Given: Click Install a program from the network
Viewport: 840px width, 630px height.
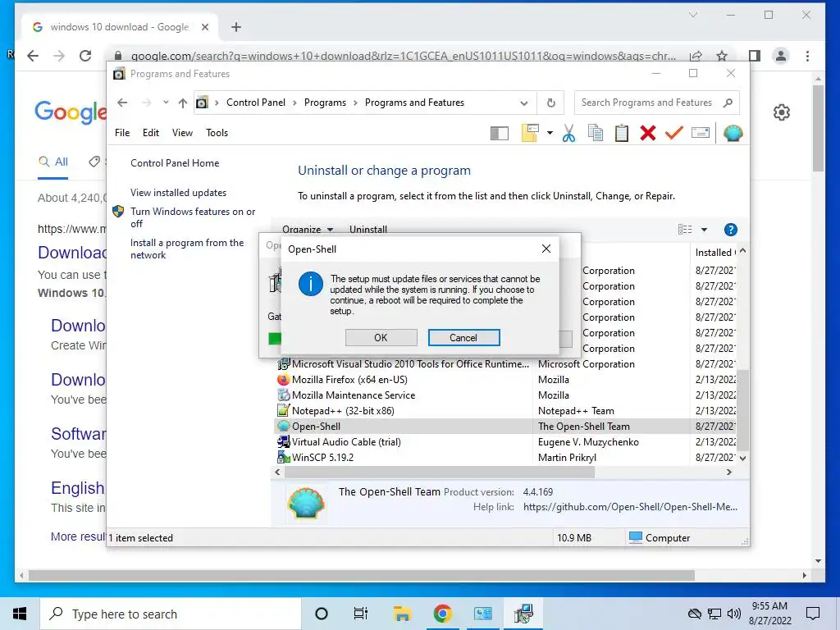Looking at the screenshot, I should (187, 249).
